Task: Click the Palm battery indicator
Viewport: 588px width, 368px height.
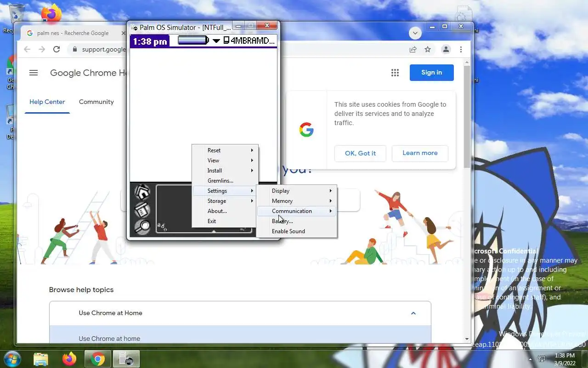Action: click(193, 40)
